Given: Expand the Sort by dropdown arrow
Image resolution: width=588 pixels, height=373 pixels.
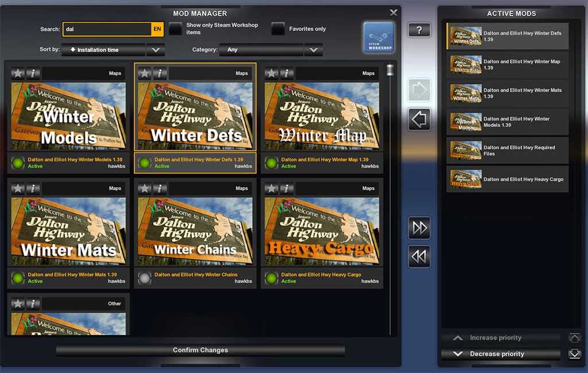Looking at the screenshot, I should coord(155,50).
